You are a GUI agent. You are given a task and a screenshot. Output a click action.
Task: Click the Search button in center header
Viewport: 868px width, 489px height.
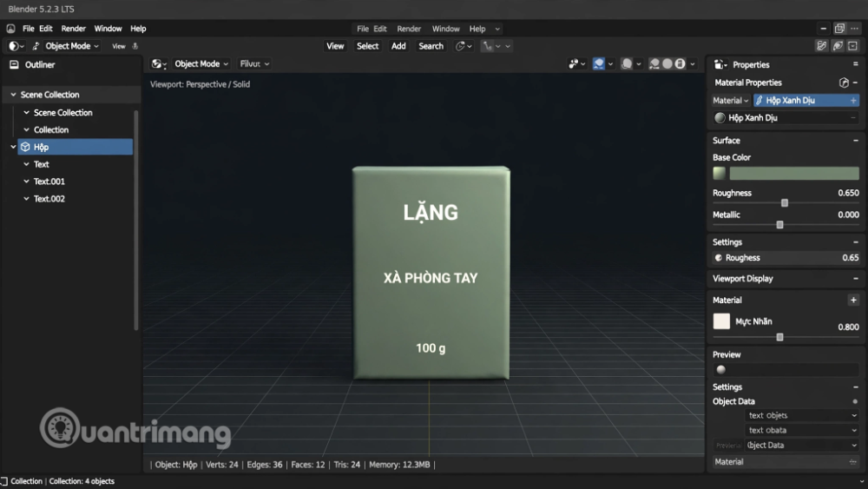pos(431,46)
